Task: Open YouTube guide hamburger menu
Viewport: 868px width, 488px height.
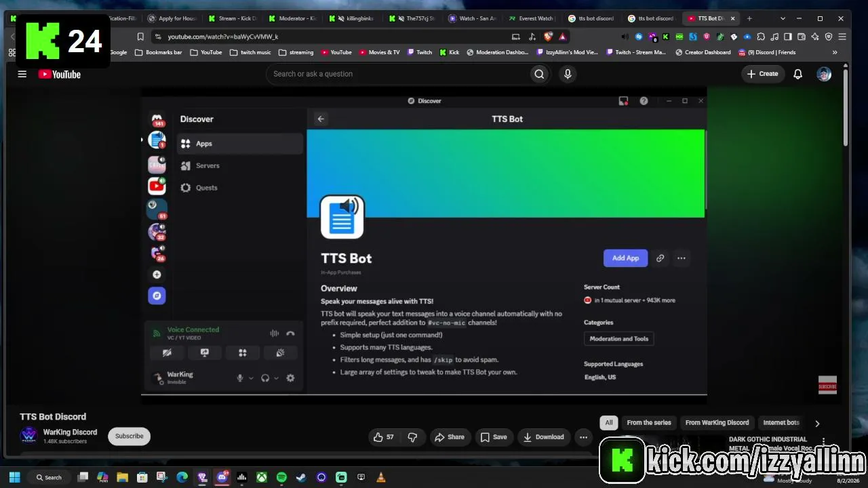Action: click(x=22, y=74)
